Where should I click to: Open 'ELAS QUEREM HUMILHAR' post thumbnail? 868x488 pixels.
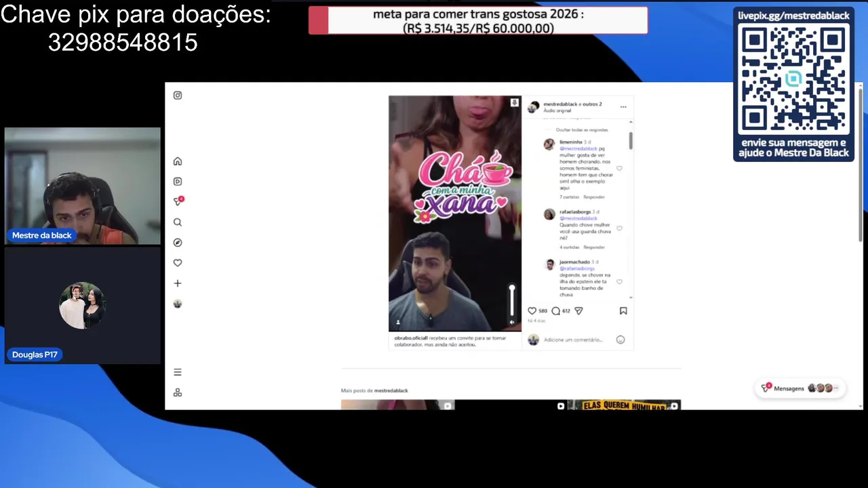624,405
